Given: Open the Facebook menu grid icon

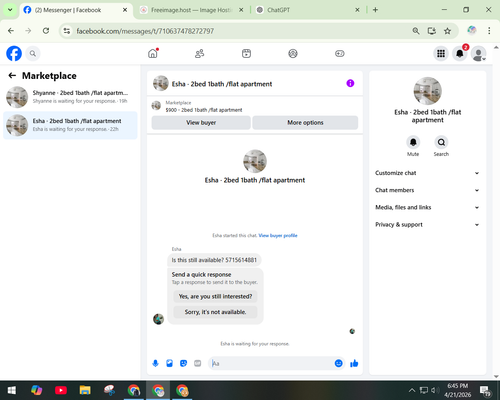Looking at the screenshot, I should [x=441, y=53].
